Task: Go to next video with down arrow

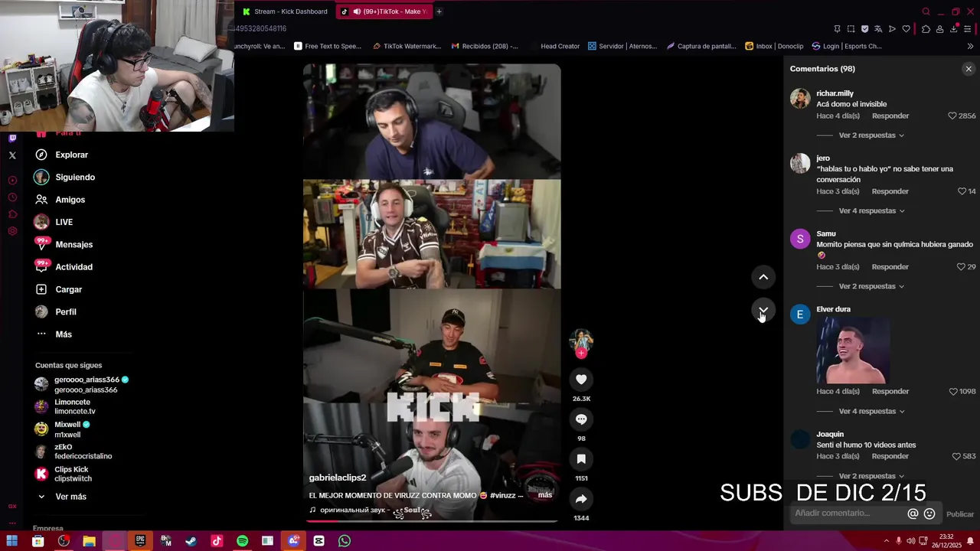Action: click(x=763, y=311)
